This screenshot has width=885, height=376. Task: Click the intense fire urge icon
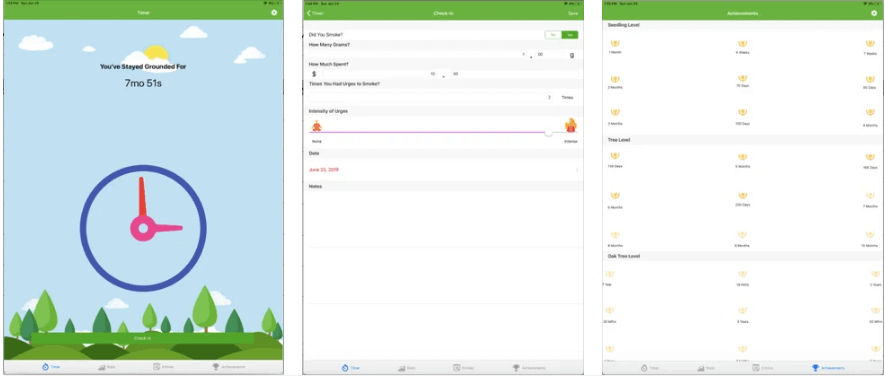[571, 125]
